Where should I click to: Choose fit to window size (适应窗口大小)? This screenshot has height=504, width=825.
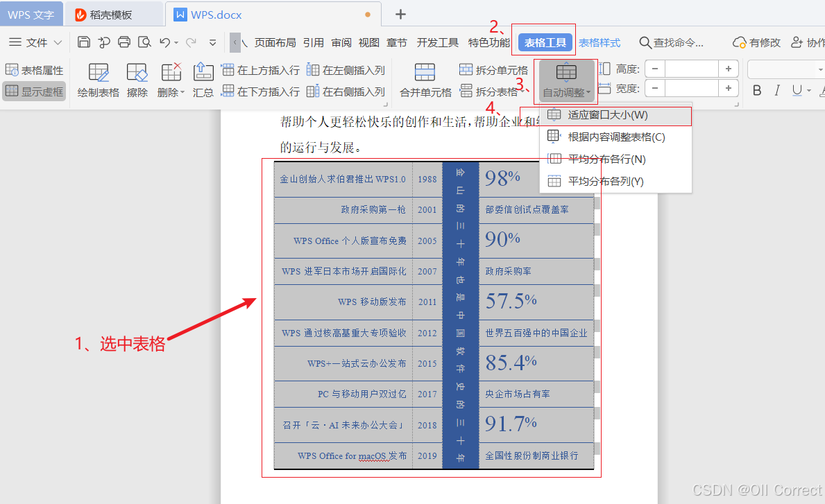[x=615, y=115]
